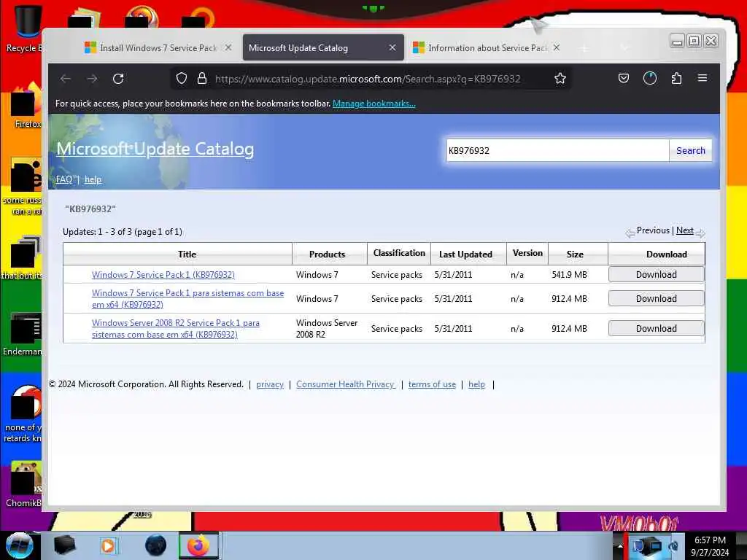Image resolution: width=747 pixels, height=560 pixels.
Task: Close the Install Windows 7 Service Pack tab
Action: (228, 47)
